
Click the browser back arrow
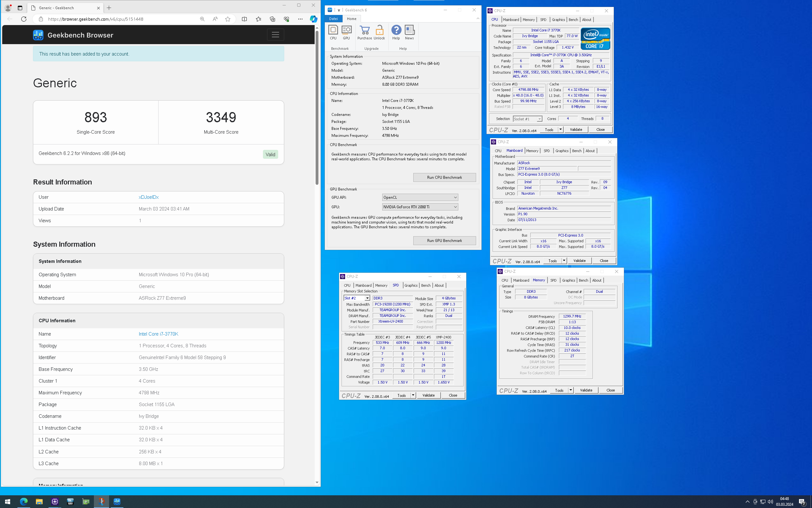pyautogui.click(x=10, y=19)
